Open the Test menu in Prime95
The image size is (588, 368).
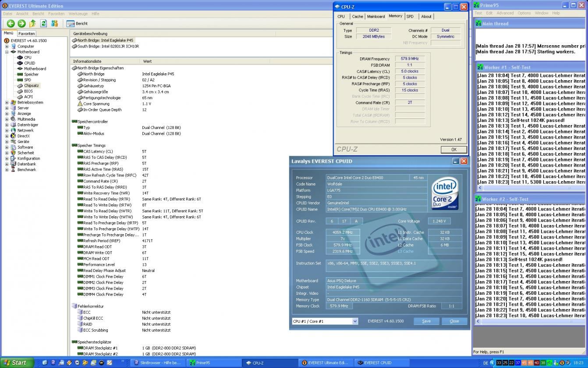478,13
